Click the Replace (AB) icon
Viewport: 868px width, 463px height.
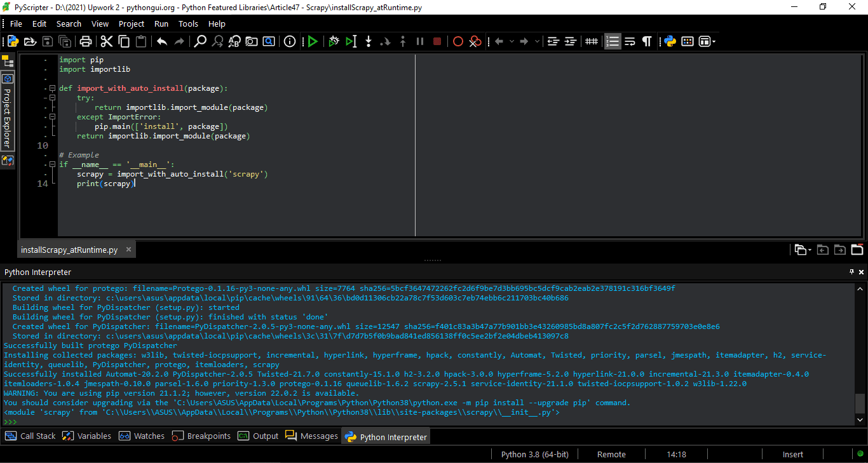[x=234, y=41]
